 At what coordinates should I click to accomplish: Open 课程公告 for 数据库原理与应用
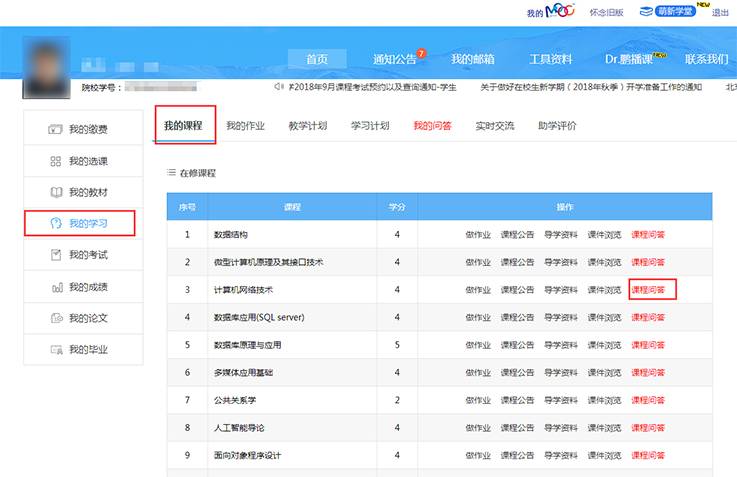[x=517, y=345]
